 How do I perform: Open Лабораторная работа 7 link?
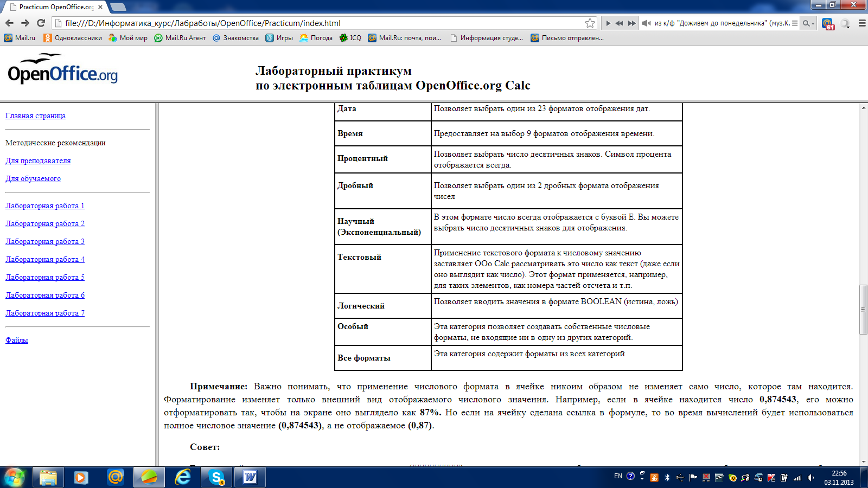coord(45,313)
